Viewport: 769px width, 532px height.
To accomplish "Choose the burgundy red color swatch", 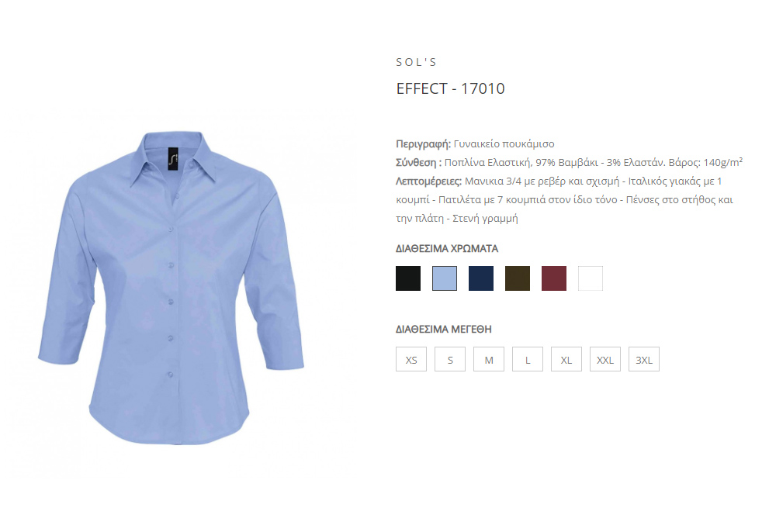I will click(x=554, y=278).
